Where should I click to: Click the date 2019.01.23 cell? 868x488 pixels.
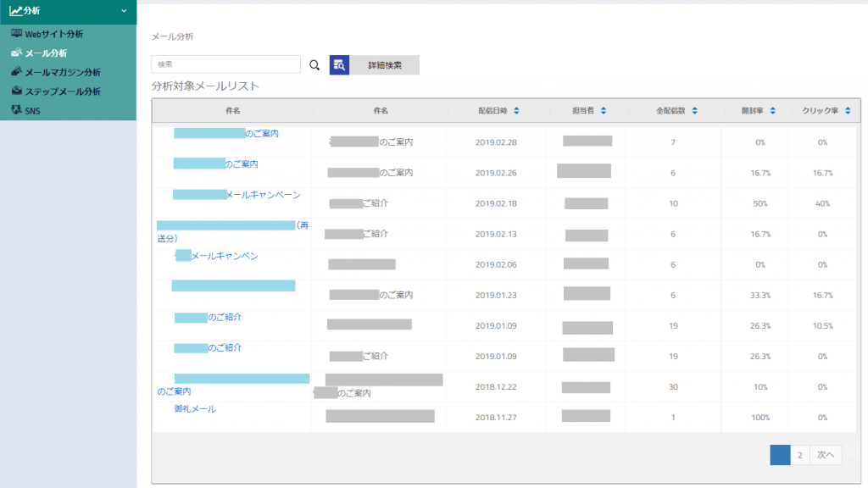[496, 295]
